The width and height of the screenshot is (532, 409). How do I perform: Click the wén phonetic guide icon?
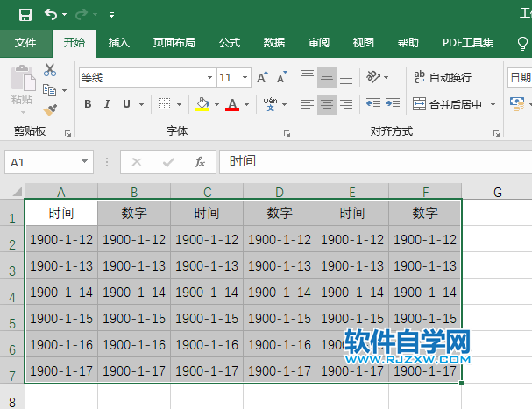[x=271, y=104]
